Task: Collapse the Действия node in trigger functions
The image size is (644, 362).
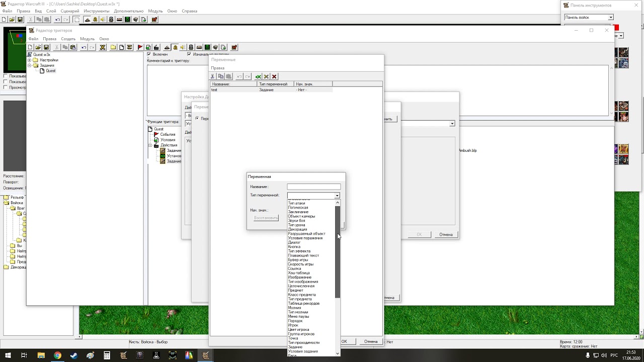Action: [150, 145]
